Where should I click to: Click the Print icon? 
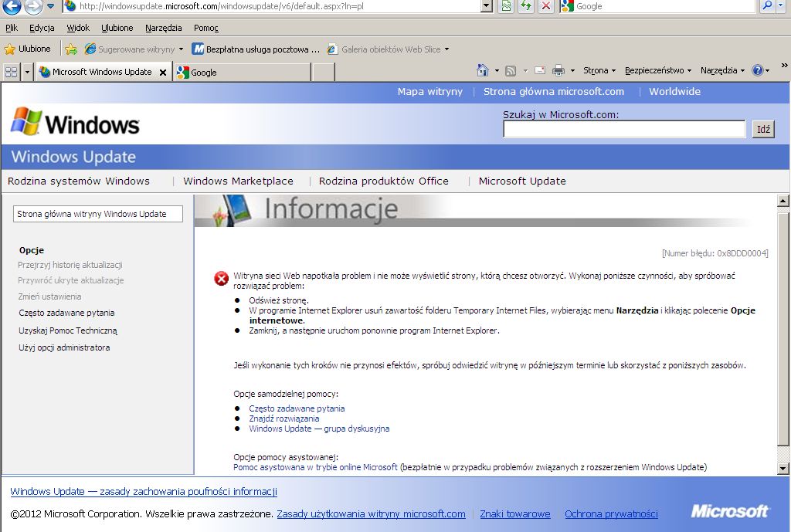[558, 70]
